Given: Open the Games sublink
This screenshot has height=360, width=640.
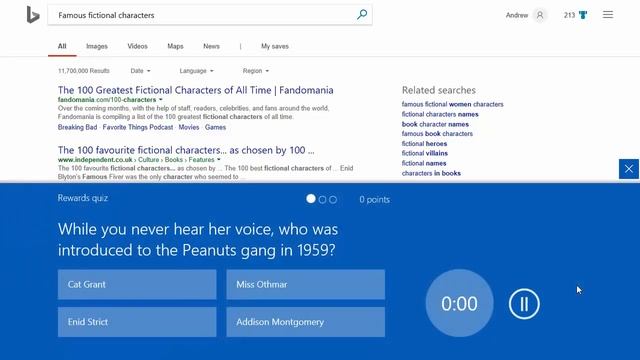Looking at the screenshot, I should (x=216, y=127).
